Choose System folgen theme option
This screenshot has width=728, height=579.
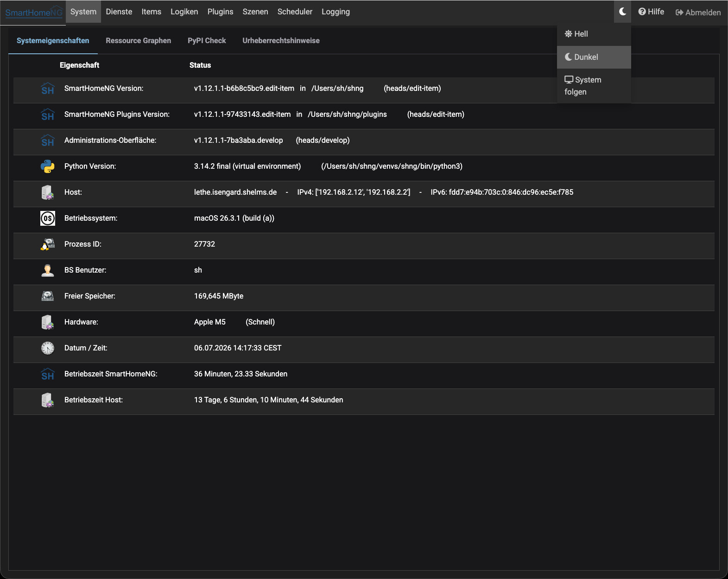click(x=594, y=86)
